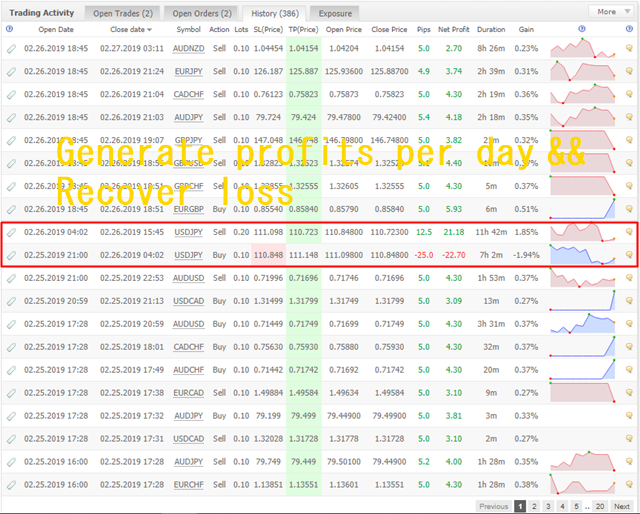Screen dimensions: 640x514
Task: Switch to Open Trades (2) tab
Action: [123, 13]
